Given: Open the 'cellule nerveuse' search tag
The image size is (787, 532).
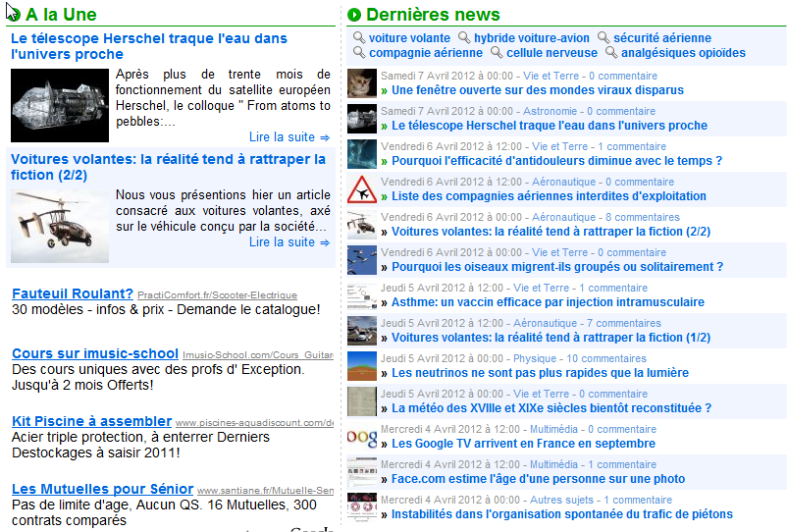Looking at the screenshot, I should (551, 53).
